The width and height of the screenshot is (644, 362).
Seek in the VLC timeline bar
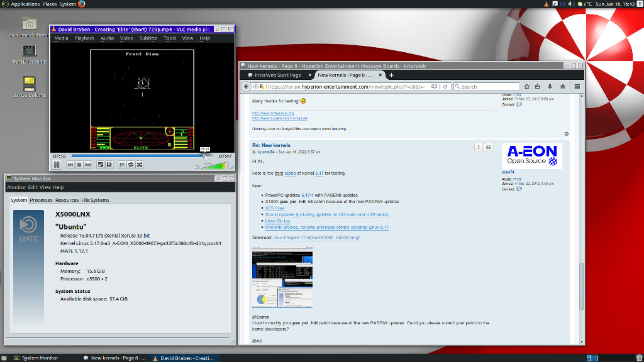pyautogui.click(x=142, y=156)
